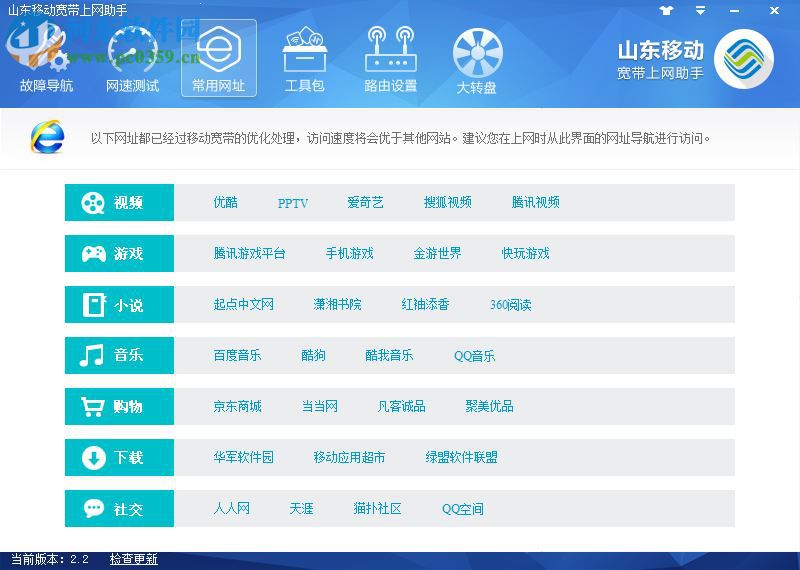Launch 酷狗 link
This screenshot has height=570, width=800.
pos(313,356)
